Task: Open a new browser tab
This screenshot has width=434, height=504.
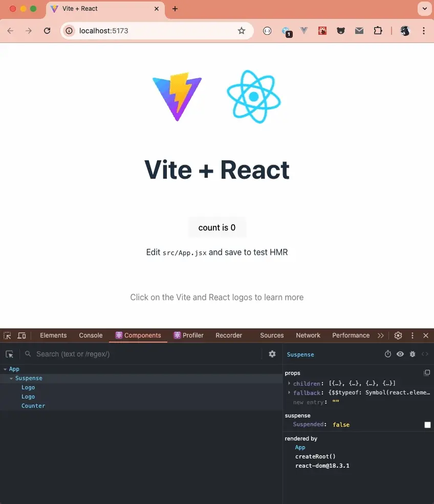Action: [175, 9]
